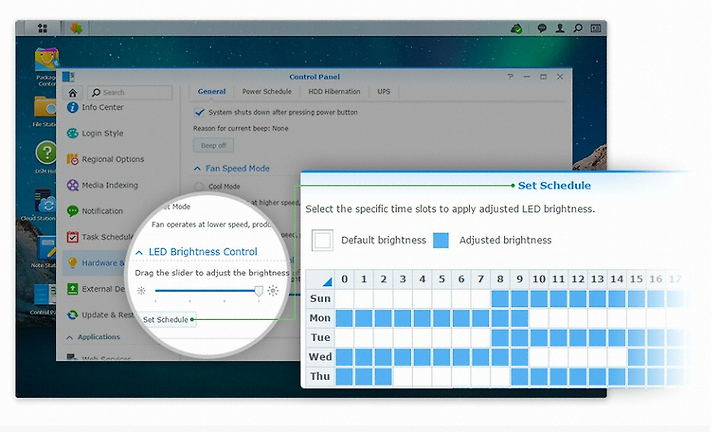The width and height of the screenshot is (720, 432).
Task: Collapse the Applications sidebar group
Action: click(x=70, y=337)
